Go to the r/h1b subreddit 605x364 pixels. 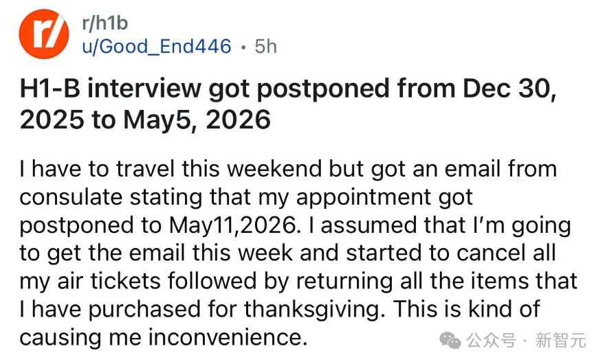(x=105, y=23)
